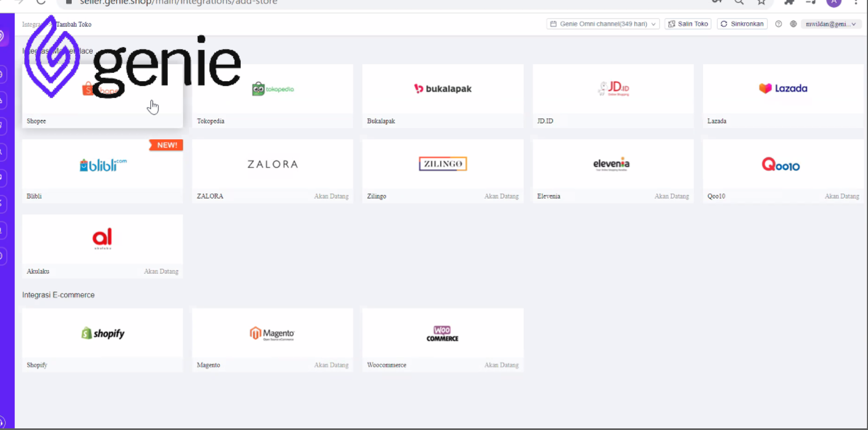Click the Zilingo logo card
The width and height of the screenshot is (868, 430).
coord(443,171)
